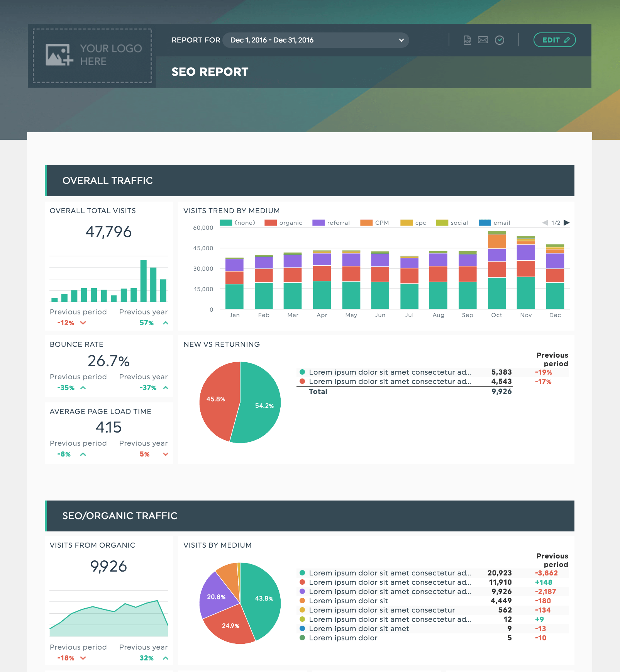
Task: Toggle the organic legend swatch
Action: tap(271, 222)
